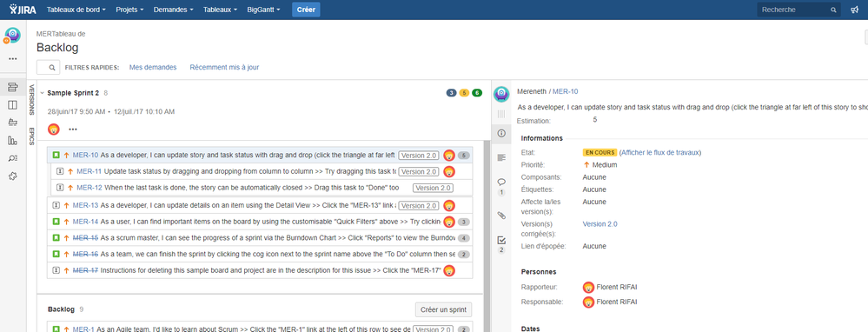Image resolution: width=868 pixels, height=332 pixels.
Task: Open the Active sprints board icon
Action: point(13,105)
